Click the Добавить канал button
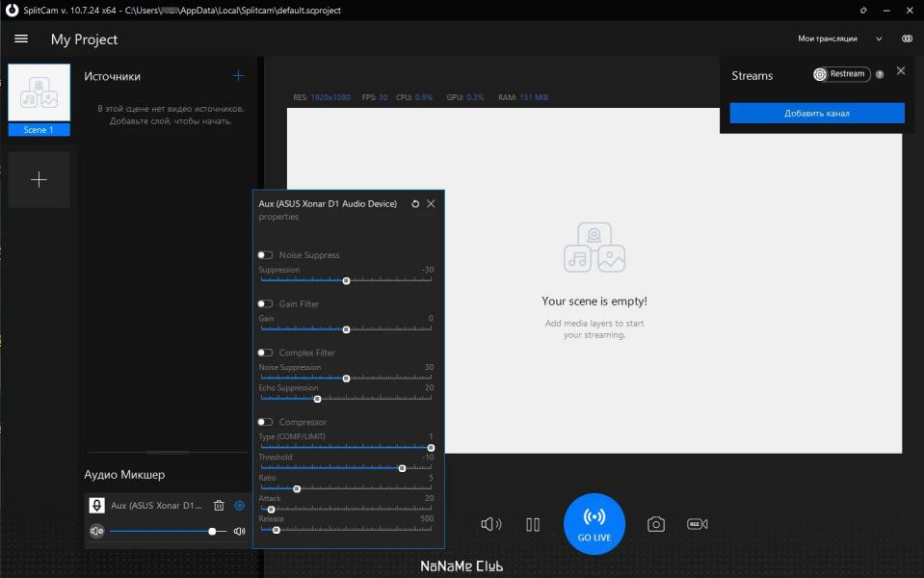The height and width of the screenshot is (578, 924). click(817, 113)
